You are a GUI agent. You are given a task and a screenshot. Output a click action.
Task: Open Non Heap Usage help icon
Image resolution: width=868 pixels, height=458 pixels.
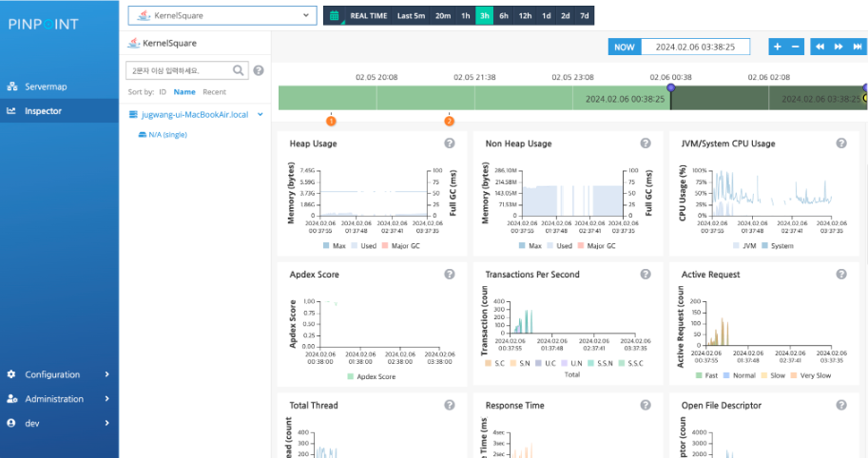pyautogui.click(x=646, y=143)
